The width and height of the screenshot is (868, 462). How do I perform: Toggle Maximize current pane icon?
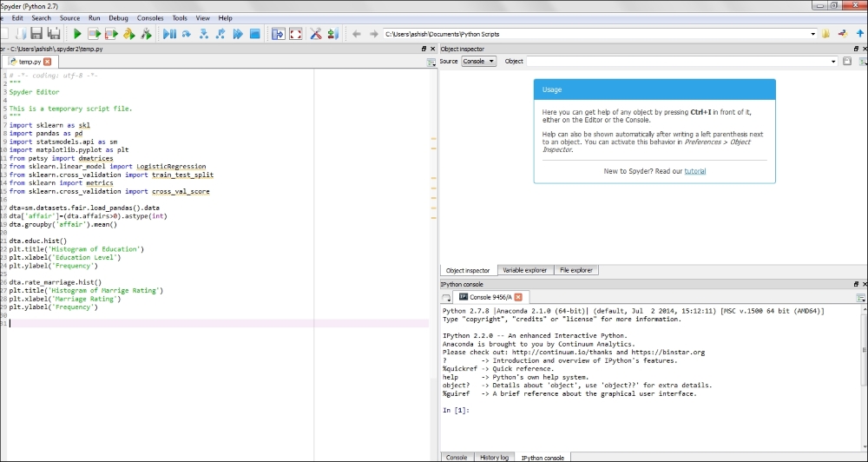click(x=278, y=34)
